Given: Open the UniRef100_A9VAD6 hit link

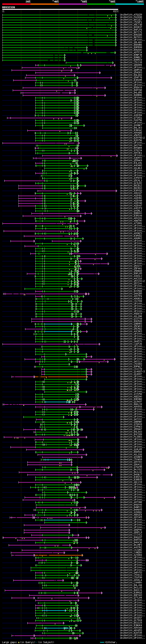Looking at the screenshot, I should point(131,133).
